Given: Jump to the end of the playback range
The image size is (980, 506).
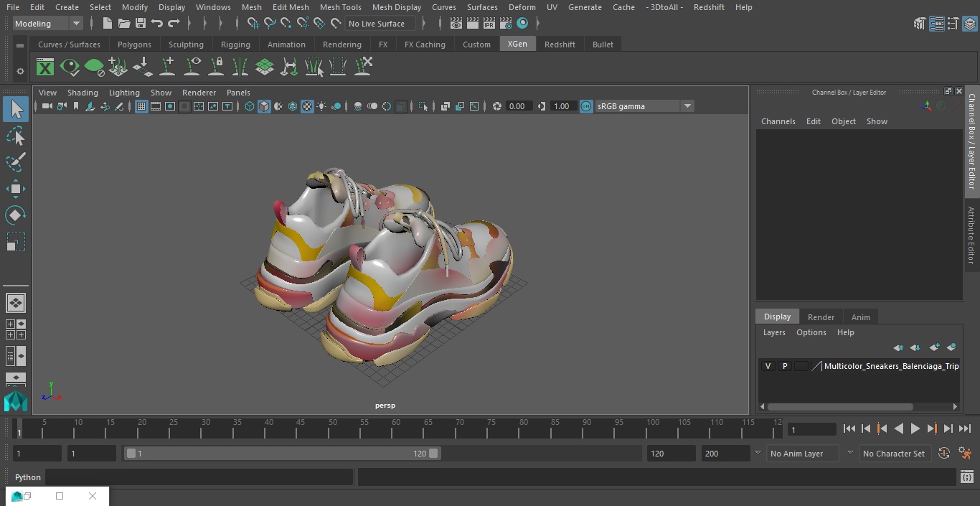Looking at the screenshot, I should point(965,428).
